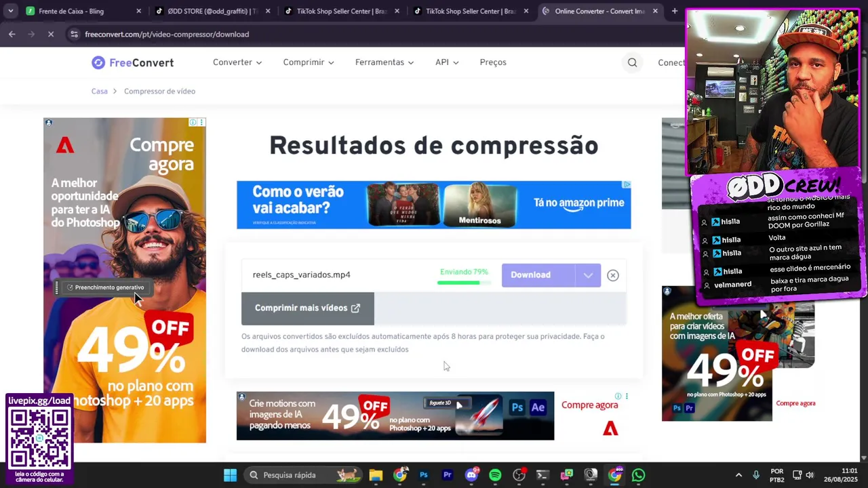Open the Amazon Prime banner ad
Image resolution: width=868 pixels, height=488 pixels.
(x=433, y=205)
